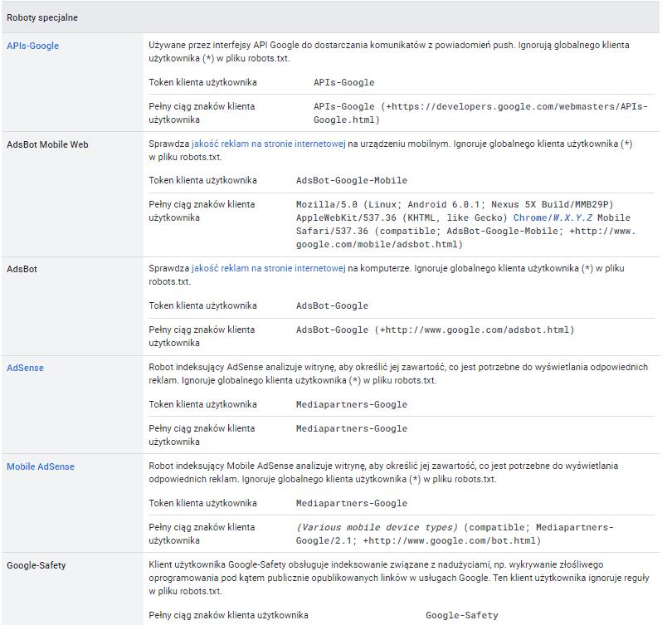Click 'Token klienta użytkownika' label in AdsBot row

pos(202,305)
